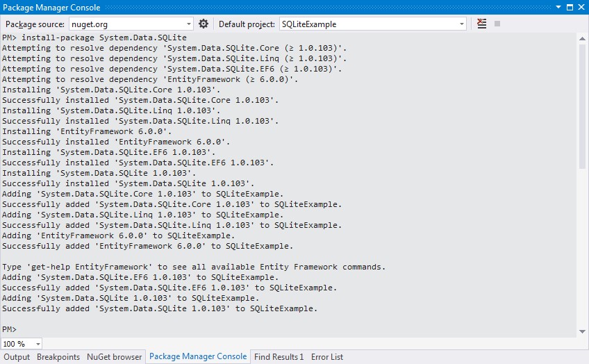589x364 pixels.
Task: Switch to the Error List tab
Action: click(327, 357)
